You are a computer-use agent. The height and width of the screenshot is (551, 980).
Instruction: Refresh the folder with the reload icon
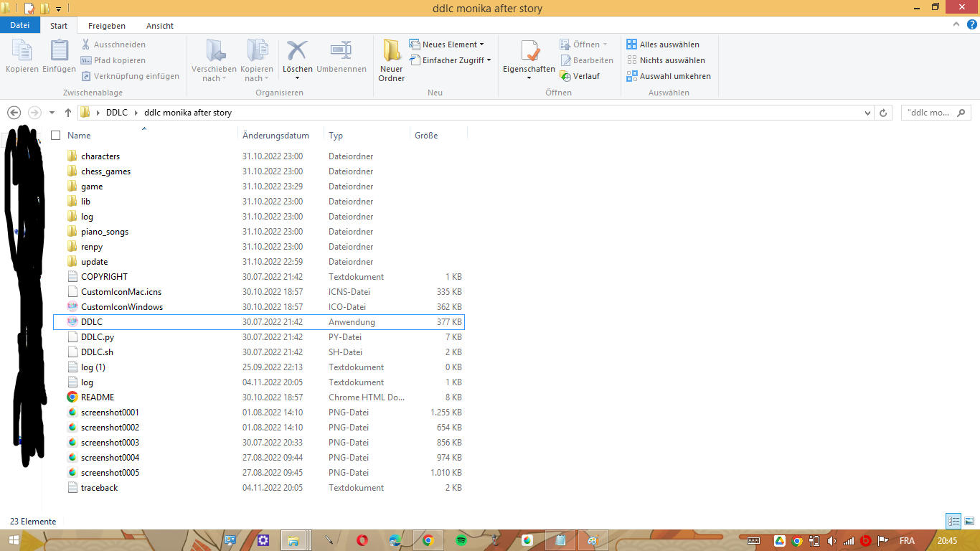pyautogui.click(x=882, y=113)
